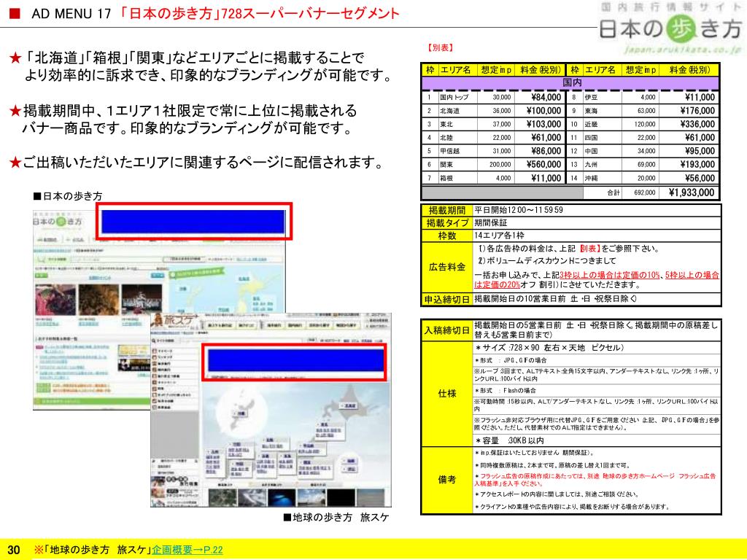747x560 pixels.
Task: Select the 関東 area cell
Action: coord(457,164)
